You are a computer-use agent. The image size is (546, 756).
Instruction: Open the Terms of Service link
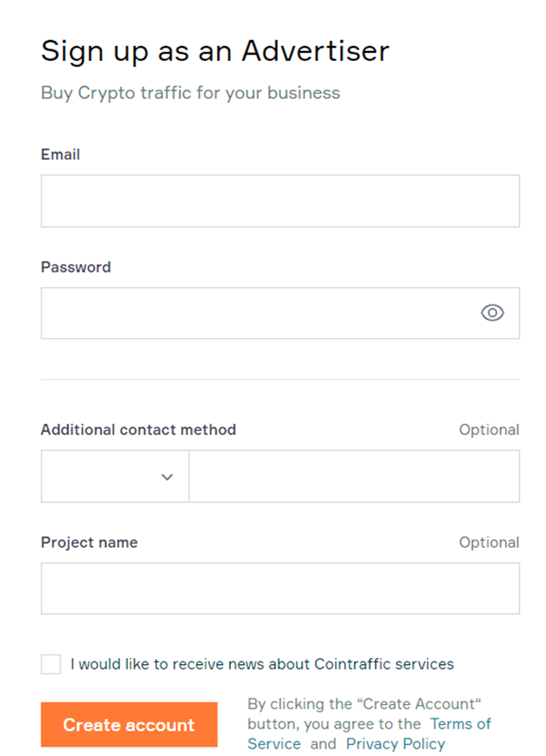tap(460, 723)
